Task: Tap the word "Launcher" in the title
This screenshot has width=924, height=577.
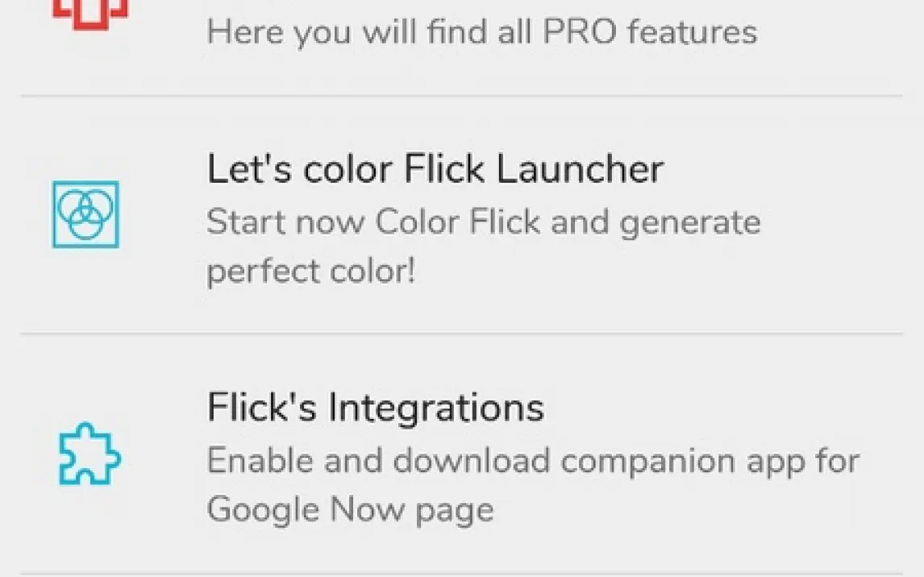Action: pyautogui.click(x=580, y=170)
